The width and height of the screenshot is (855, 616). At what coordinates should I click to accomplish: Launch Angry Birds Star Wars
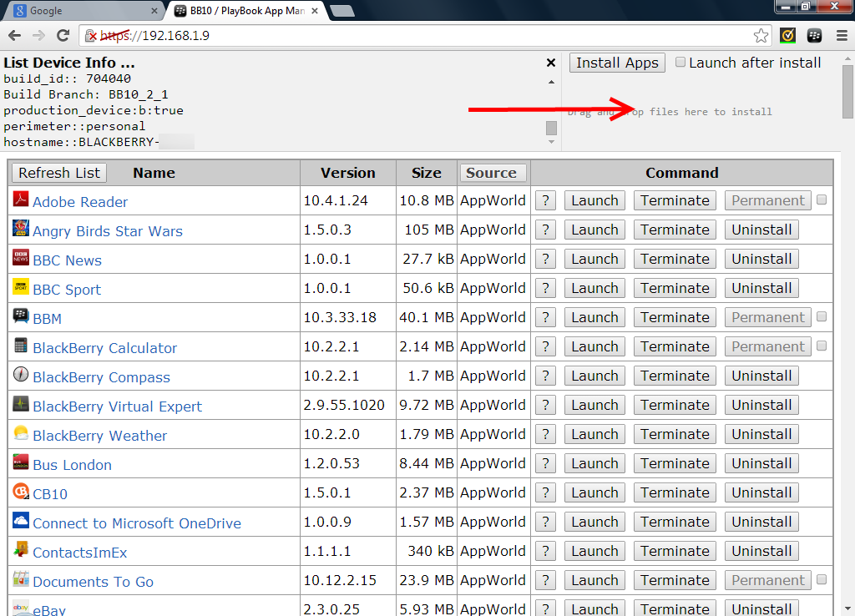click(594, 230)
